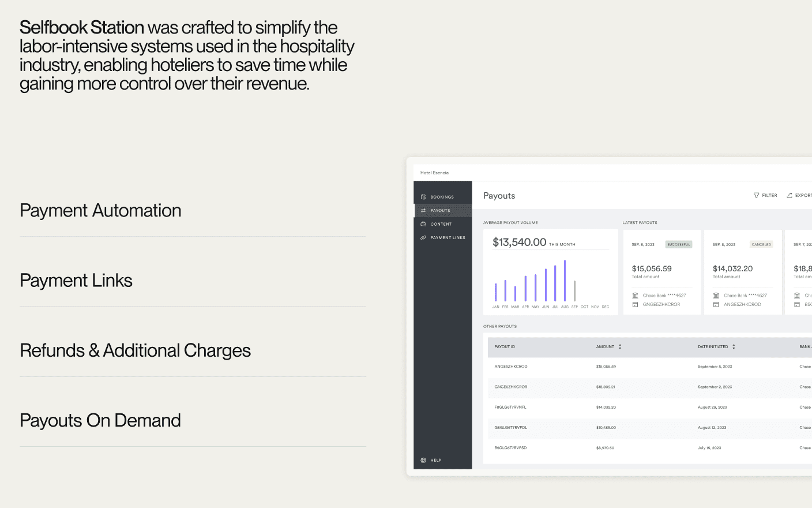Screen dimensions: 812x508
Task: Click the Export share icon
Action: tap(790, 196)
